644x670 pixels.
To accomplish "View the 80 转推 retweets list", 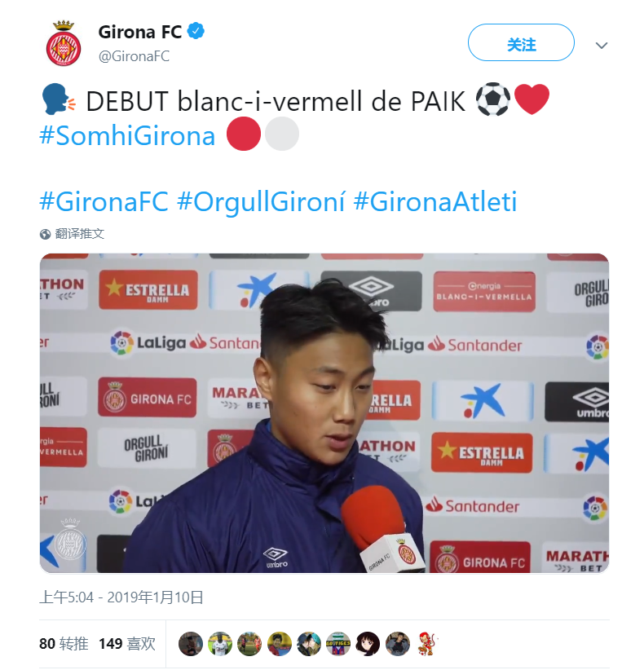I will pos(64,643).
